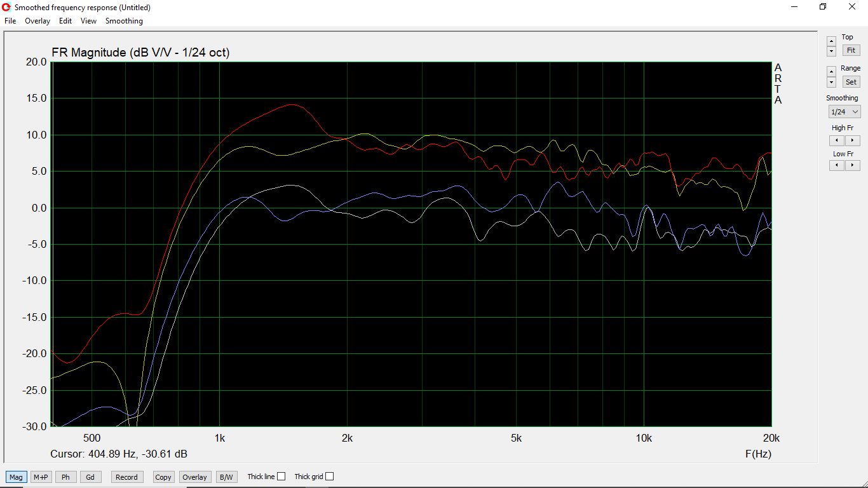
Task: Increase Range with up arrow
Action: coord(831,71)
